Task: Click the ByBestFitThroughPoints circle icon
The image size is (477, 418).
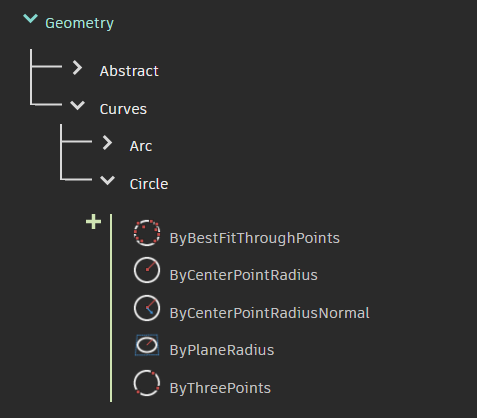Action: point(147,233)
